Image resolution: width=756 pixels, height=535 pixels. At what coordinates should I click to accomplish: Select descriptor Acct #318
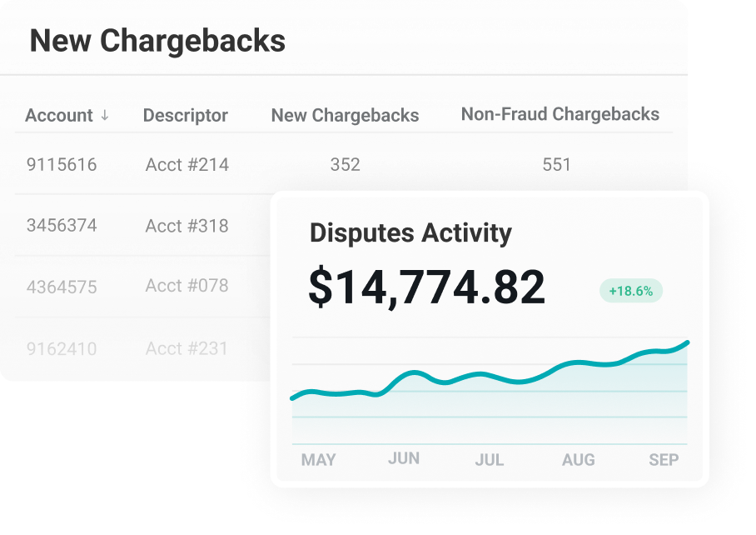point(187,225)
